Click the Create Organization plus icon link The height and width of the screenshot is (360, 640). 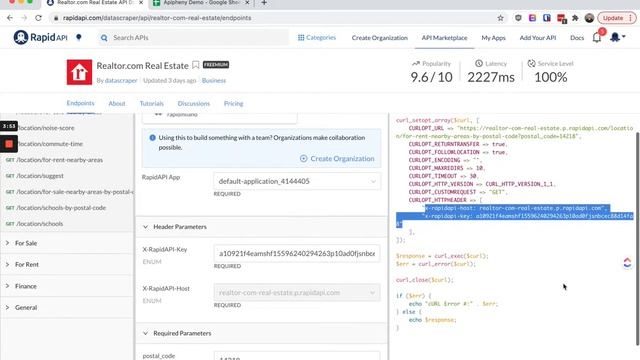tap(337, 158)
